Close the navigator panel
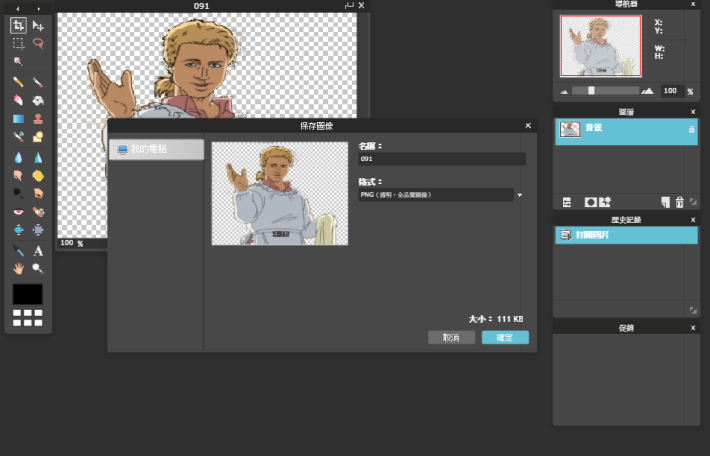This screenshot has width=710, height=456. tap(693, 4)
